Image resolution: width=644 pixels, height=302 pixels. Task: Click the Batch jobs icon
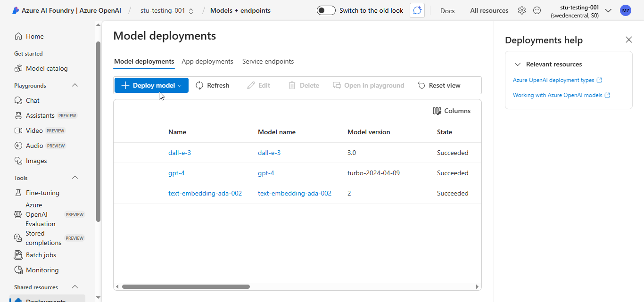point(18,255)
